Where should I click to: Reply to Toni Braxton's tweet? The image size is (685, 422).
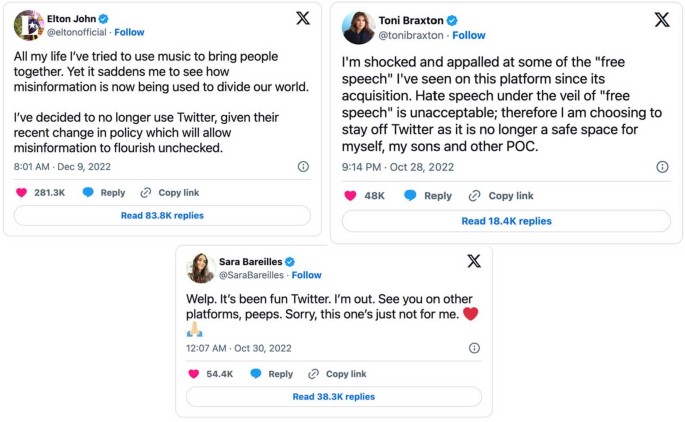pos(428,196)
